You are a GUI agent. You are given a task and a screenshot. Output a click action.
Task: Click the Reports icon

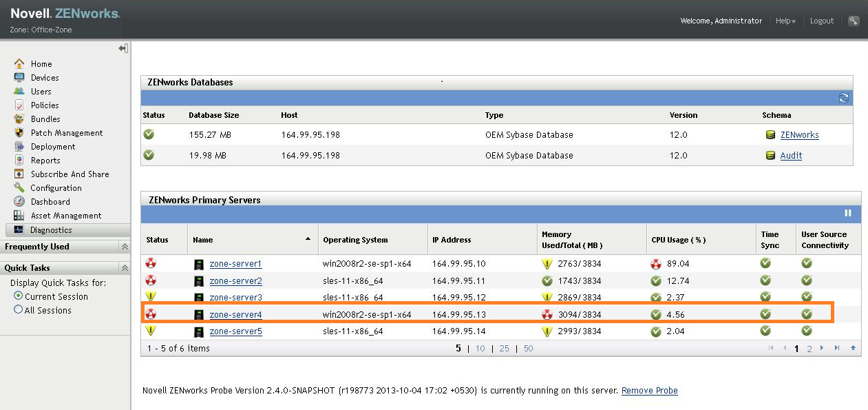19,160
